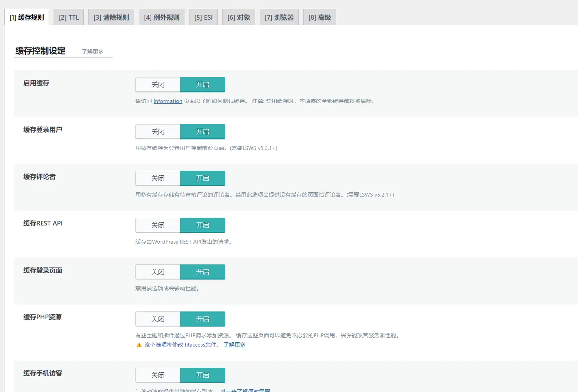Image resolution: width=578 pixels, height=392 pixels.
Task: Open the [5] ESI tab
Action: [203, 17]
